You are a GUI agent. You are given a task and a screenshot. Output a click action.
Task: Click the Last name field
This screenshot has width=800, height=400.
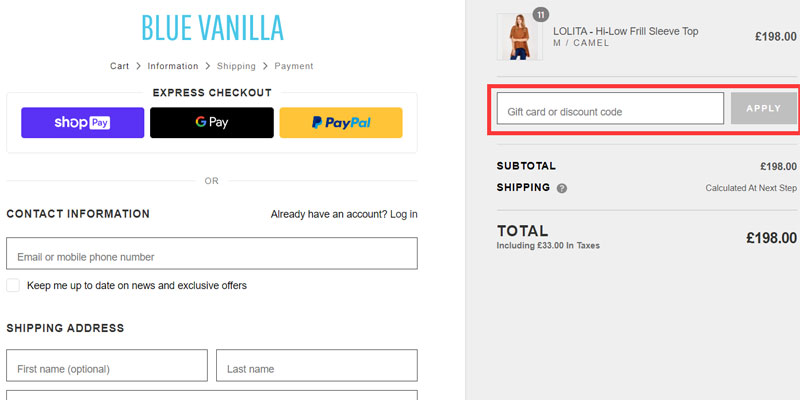point(316,366)
